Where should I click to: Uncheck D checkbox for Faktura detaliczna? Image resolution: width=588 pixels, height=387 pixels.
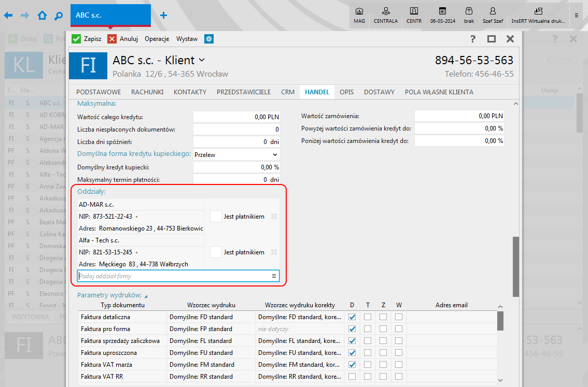(353, 317)
